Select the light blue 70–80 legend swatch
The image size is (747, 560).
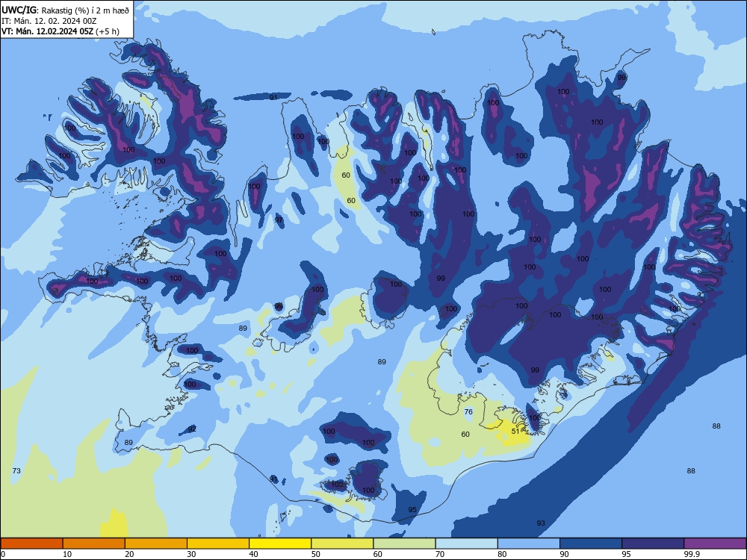466,544
